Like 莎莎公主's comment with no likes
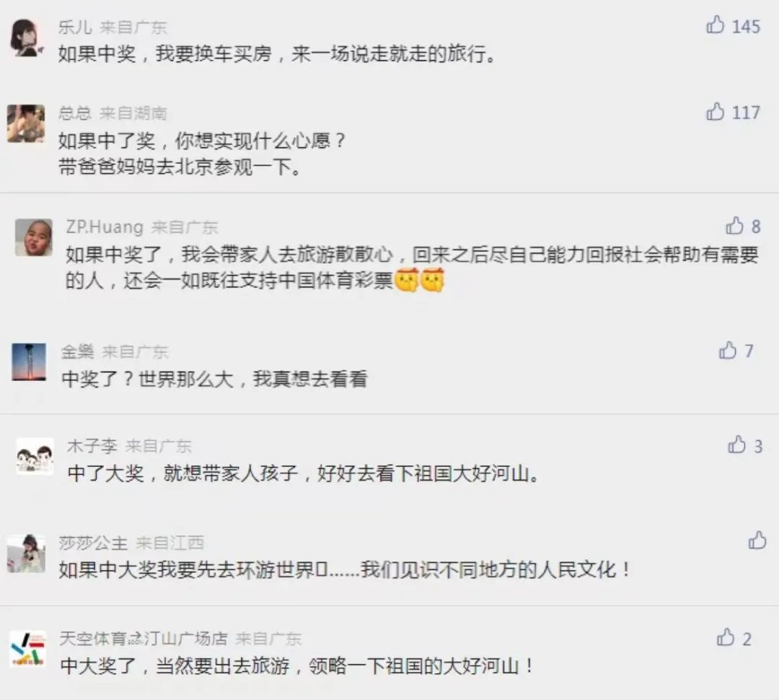Image resolution: width=779 pixels, height=700 pixels. 757,540
